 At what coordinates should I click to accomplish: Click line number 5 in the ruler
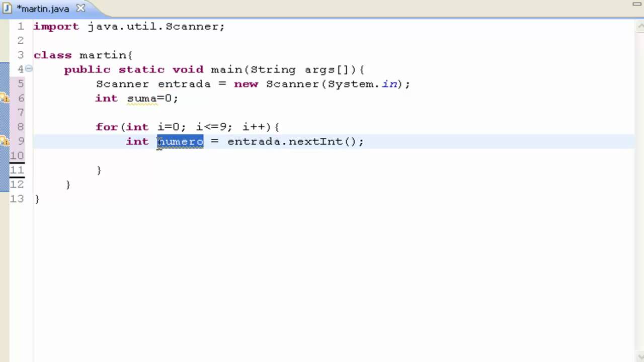click(21, 84)
